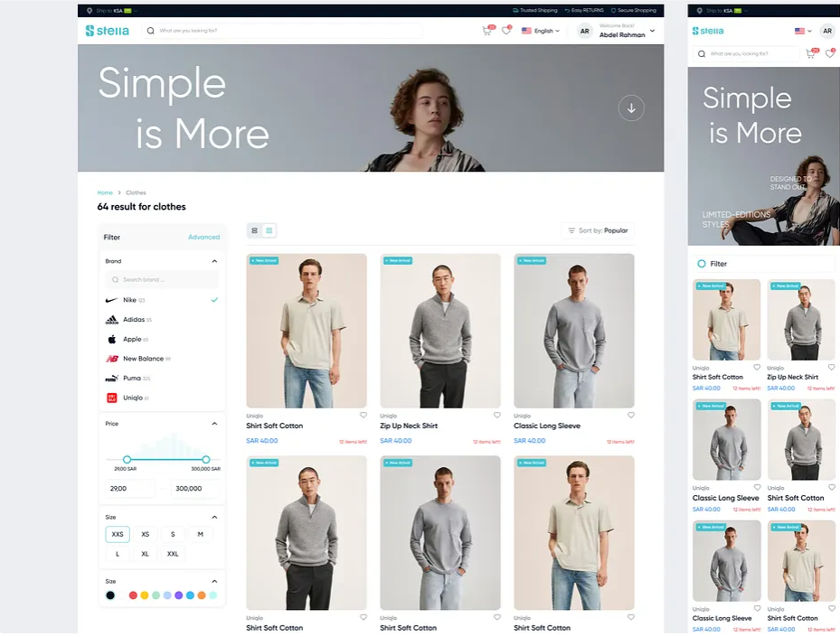Open the Sort by Popular dropdown
Screen dimensions: 840x637
pyautogui.click(x=598, y=231)
